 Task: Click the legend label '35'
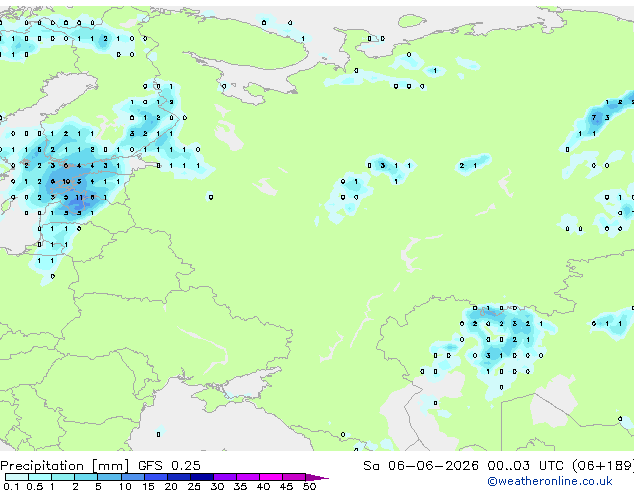(240, 486)
